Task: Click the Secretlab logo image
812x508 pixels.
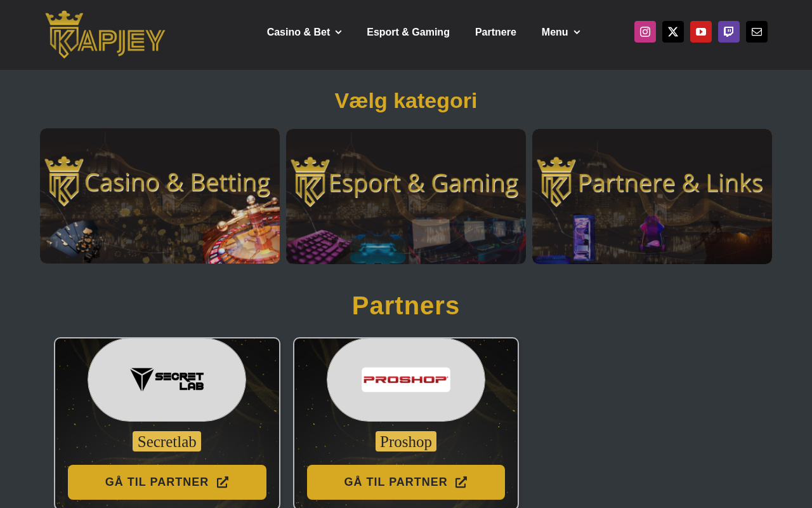Action: tap(167, 380)
